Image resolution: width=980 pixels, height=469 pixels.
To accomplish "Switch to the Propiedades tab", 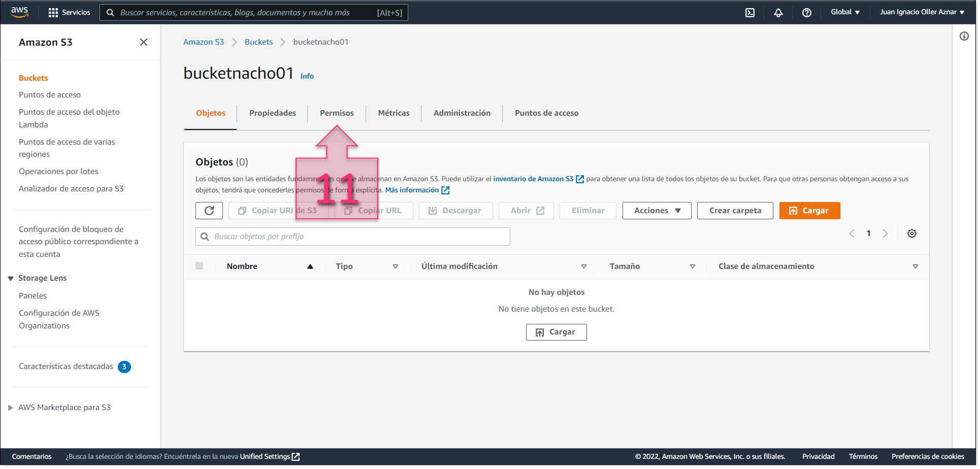I will [272, 113].
